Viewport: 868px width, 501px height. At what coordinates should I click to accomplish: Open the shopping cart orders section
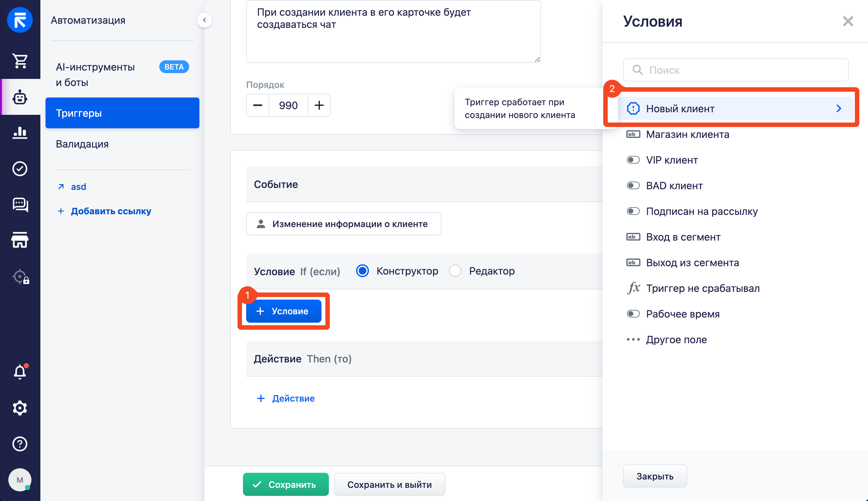(20, 61)
